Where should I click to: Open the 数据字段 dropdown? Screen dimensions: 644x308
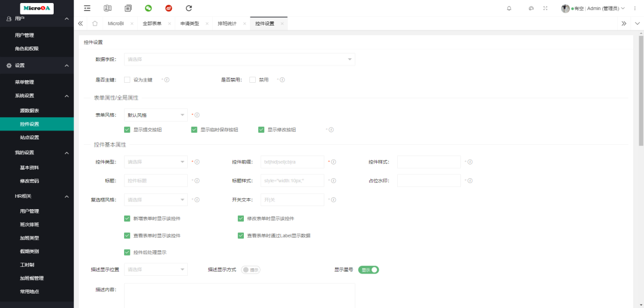(239, 60)
